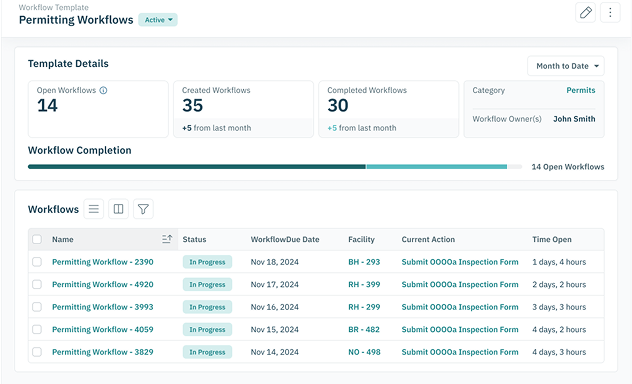This screenshot has height=384, width=632.
Task: Click the Permits category link
Action: click(x=580, y=90)
